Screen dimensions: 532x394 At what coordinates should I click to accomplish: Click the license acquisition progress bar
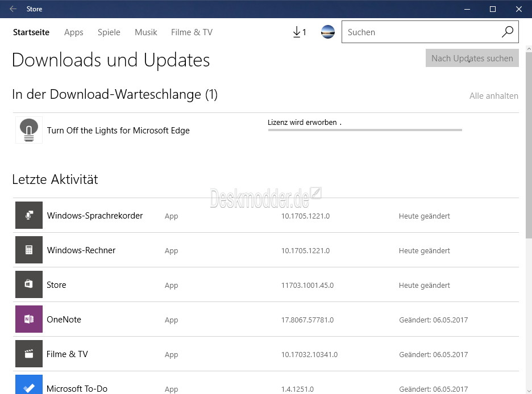(365, 130)
